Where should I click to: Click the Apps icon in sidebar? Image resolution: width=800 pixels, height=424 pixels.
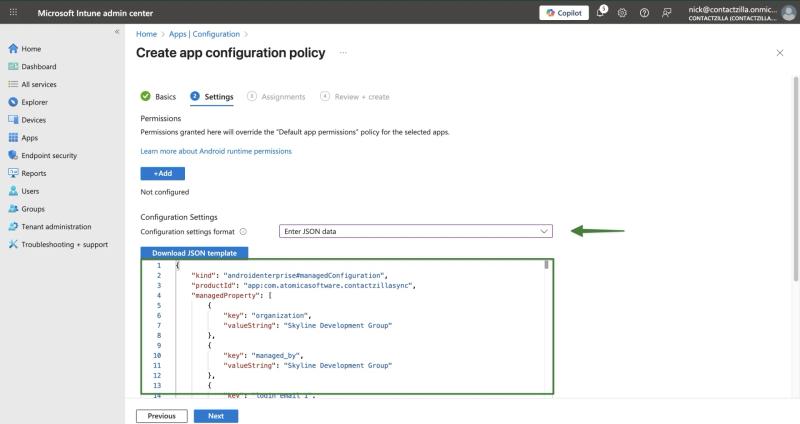pyautogui.click(x=13, y=138)
